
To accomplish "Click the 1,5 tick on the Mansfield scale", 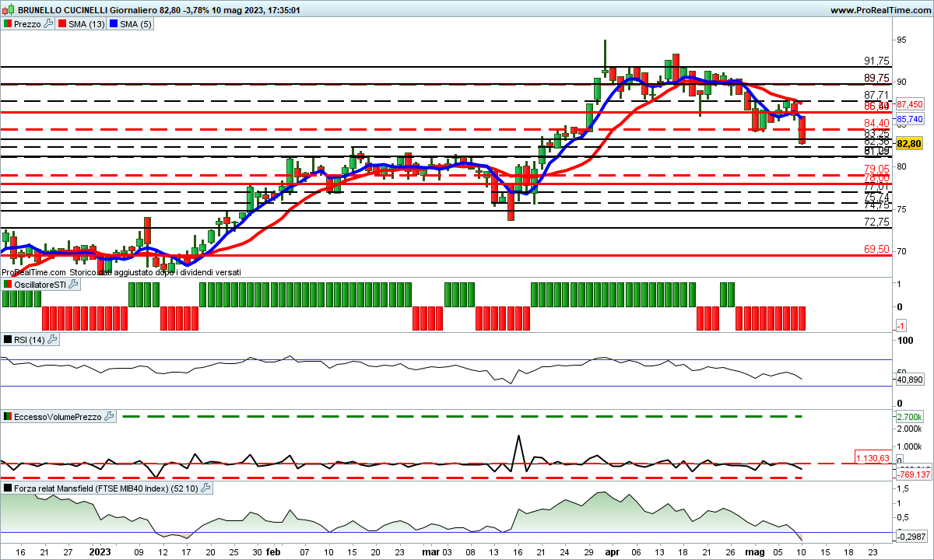I will click(904, 488).
